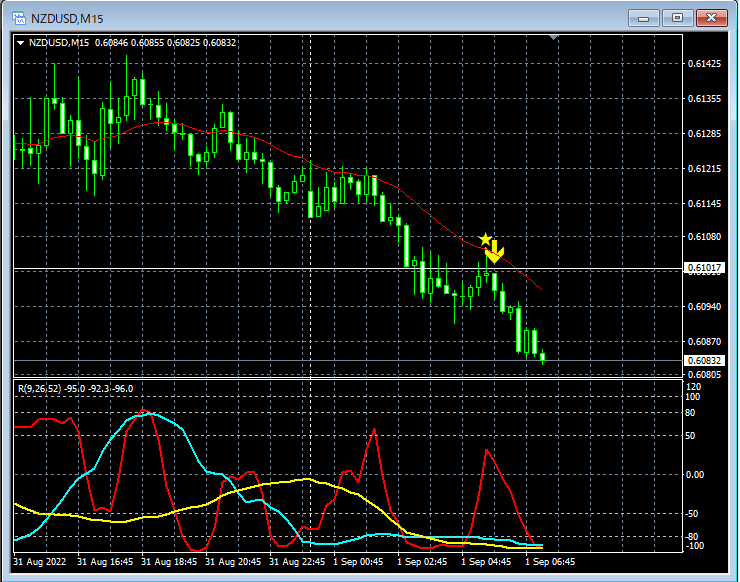The width and height of the screenshot is (740, 582).
Task: Click the current price label 0.60832
Action: pyautogui.click(x=703, y=360)
